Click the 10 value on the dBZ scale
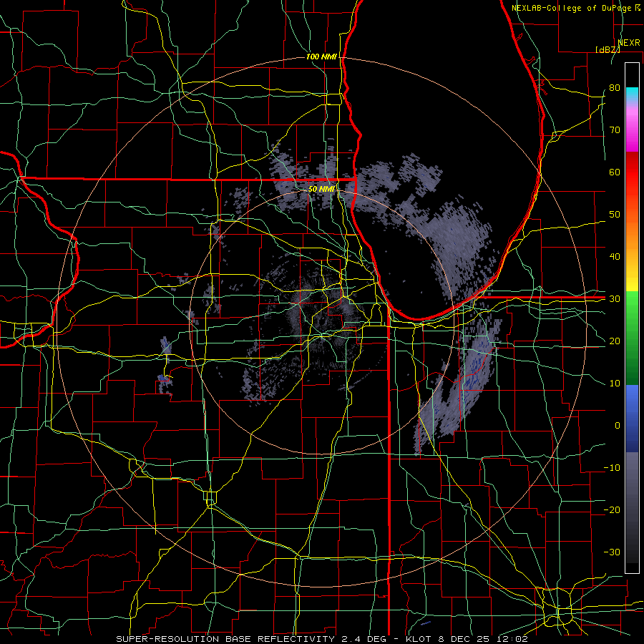644x644 pixels. tap(615, 384)
